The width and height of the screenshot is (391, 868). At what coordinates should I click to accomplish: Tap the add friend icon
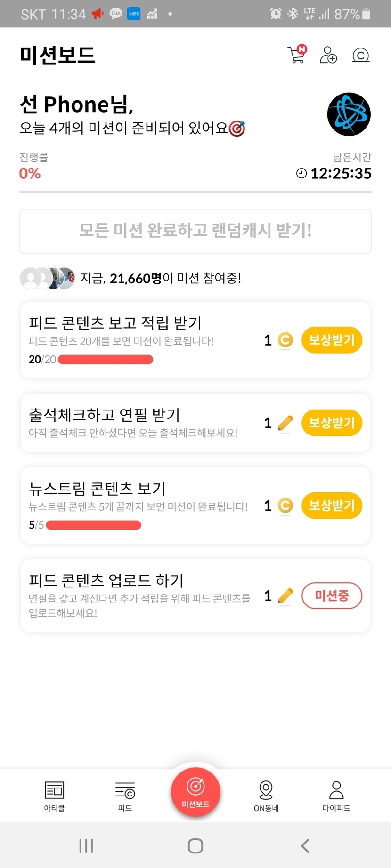click(x=328, y=55)
